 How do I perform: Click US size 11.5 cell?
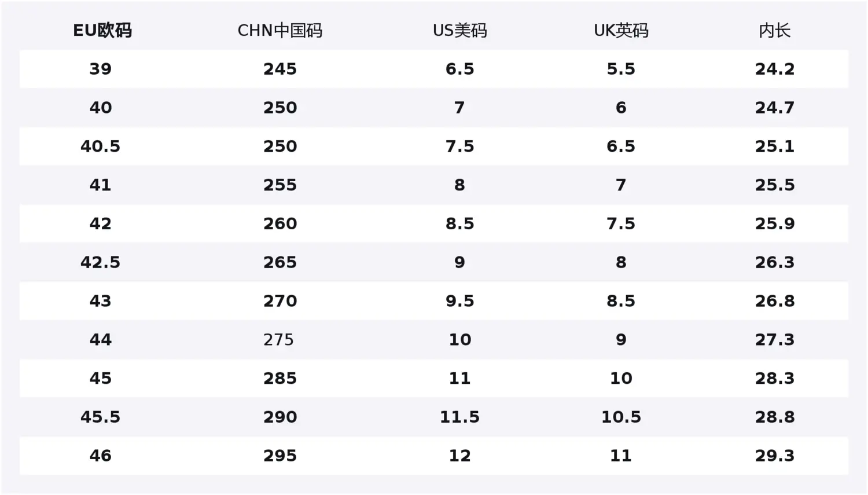pyautogui.click(x=460, y=417)
